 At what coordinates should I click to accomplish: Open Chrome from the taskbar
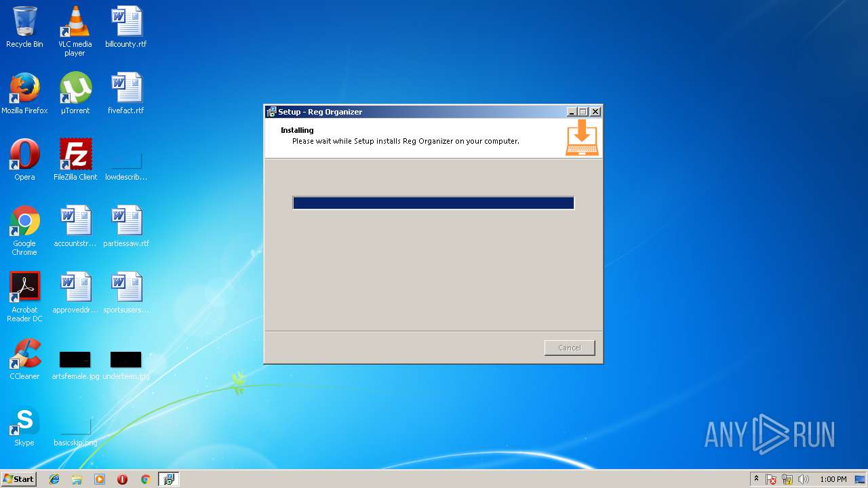[145, 479]
